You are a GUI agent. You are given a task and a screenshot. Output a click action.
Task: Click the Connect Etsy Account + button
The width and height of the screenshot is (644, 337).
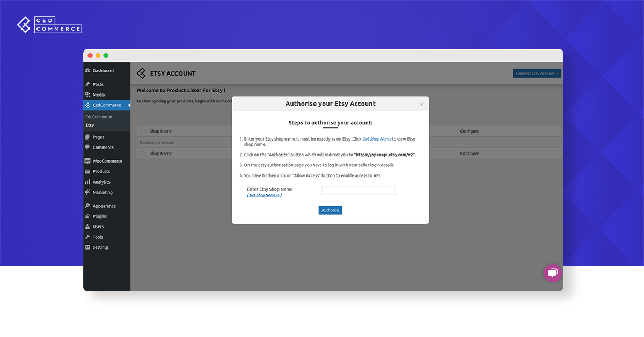[x=537, y=74]
